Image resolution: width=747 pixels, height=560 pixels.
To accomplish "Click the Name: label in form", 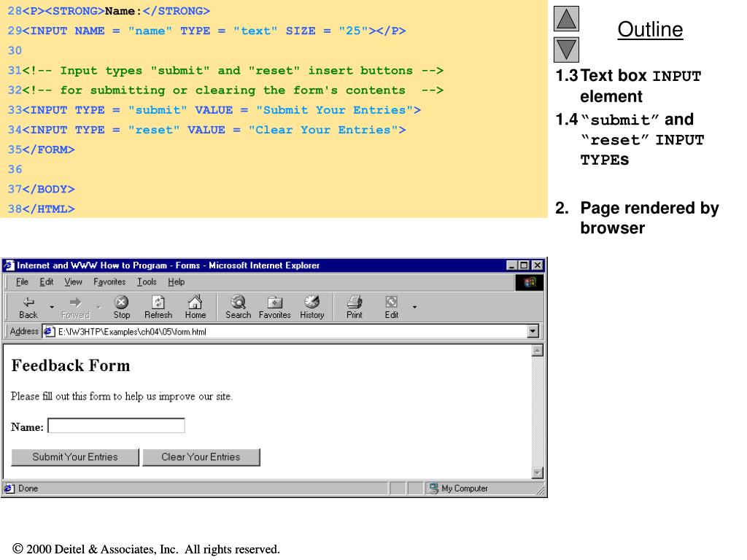I will click(x=27, y=427).
